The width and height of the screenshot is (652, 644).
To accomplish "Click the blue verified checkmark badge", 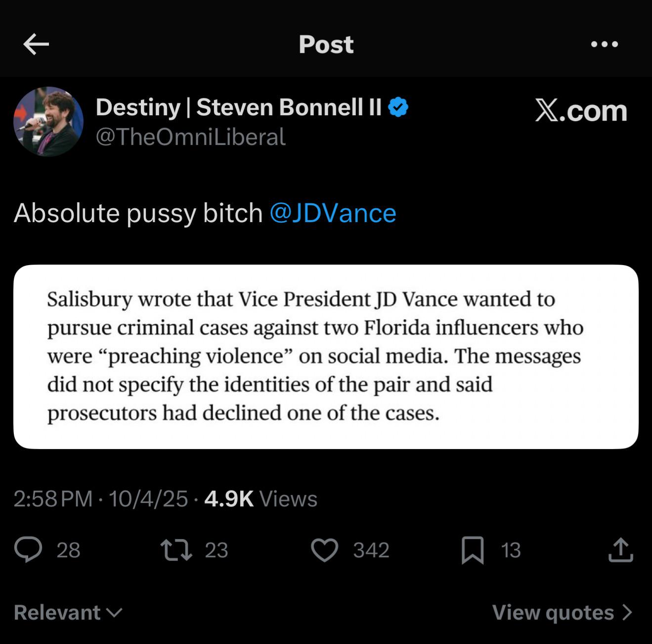I will 398,107.
